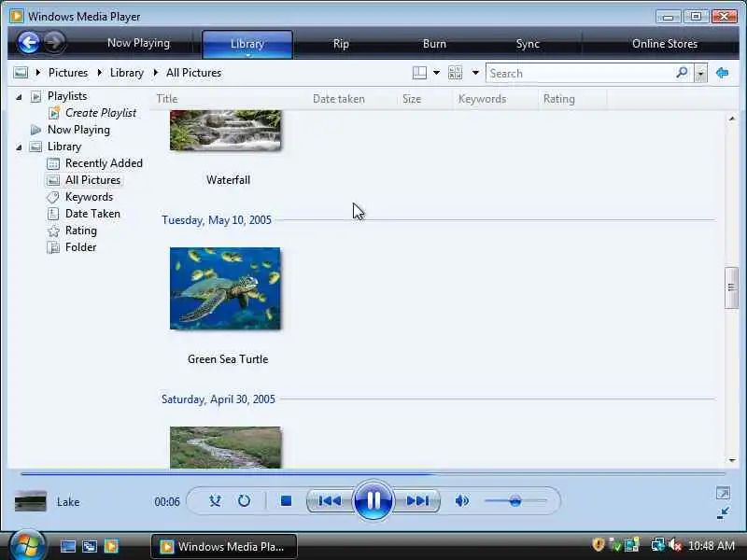Select Library in the breadcrumb path
This screenshot has height=560, width=747.
127,73
